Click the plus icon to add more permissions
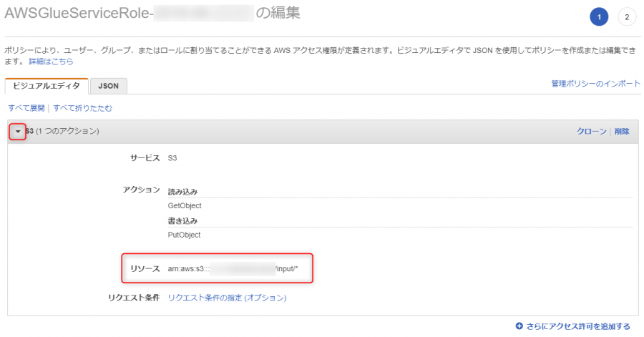644x337 pixels. click(519, 326)
